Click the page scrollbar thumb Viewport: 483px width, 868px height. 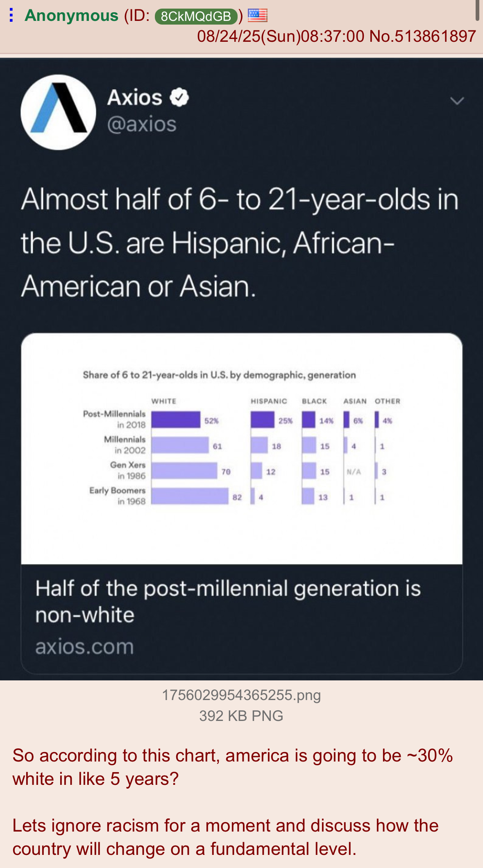(x=477, y=10)
